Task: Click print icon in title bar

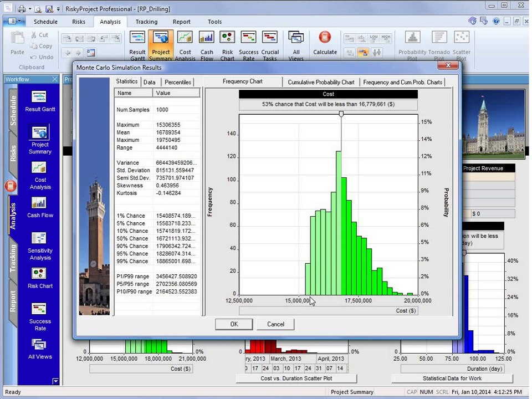Action: pyautogui.click(x=22, y=8)
